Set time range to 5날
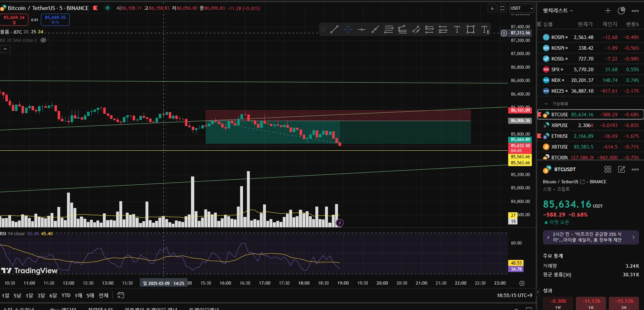 18,295
